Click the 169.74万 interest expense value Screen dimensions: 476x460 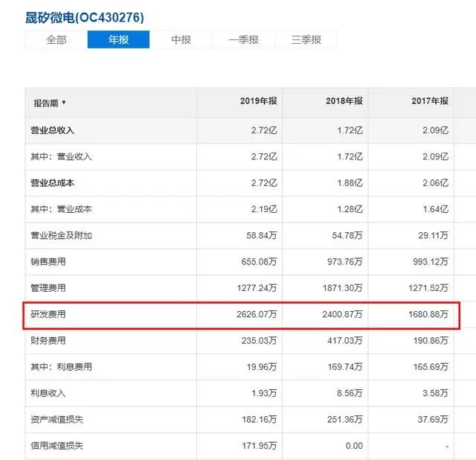coord(345,367)
